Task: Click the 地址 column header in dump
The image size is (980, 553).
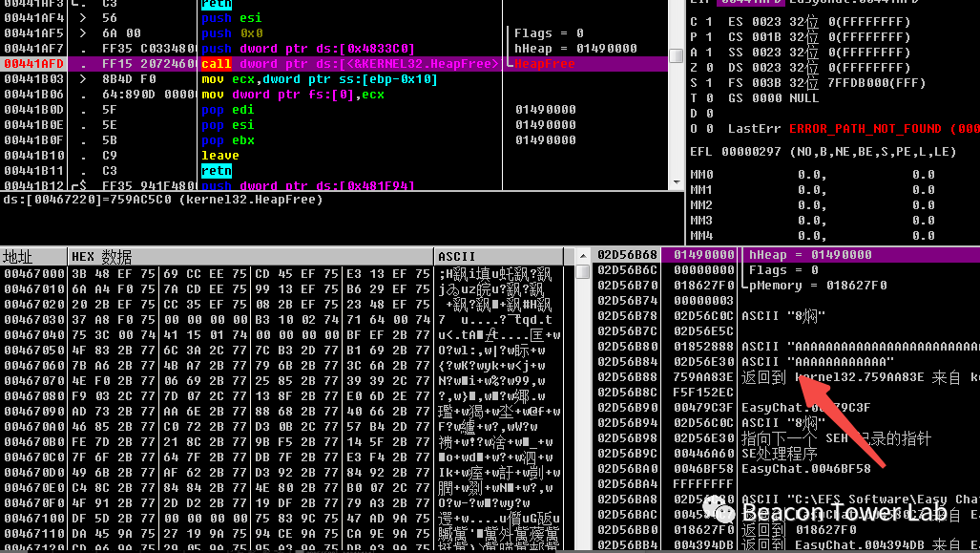Action: (33, 257)
